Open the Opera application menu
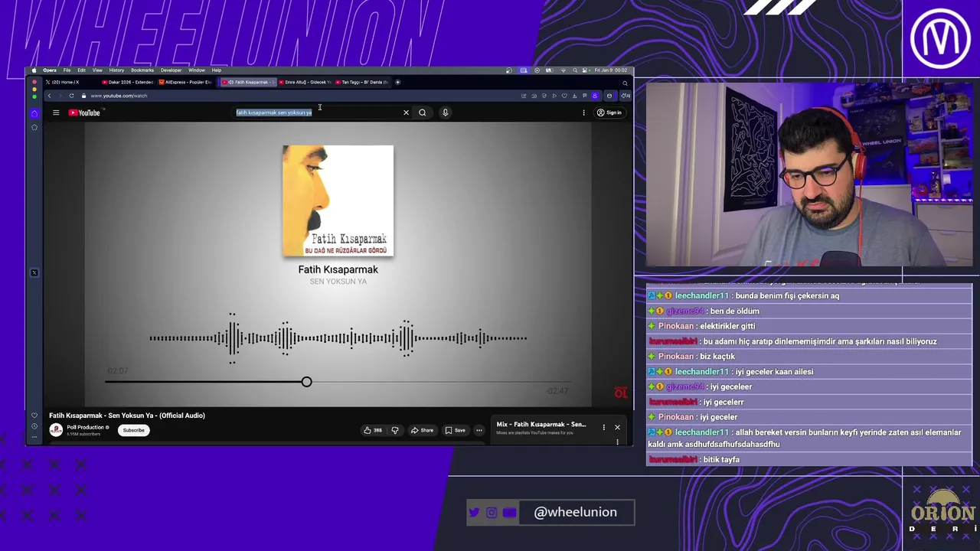Screen dimensions: 980x551 pyautogui.click(x=50, y=70)
